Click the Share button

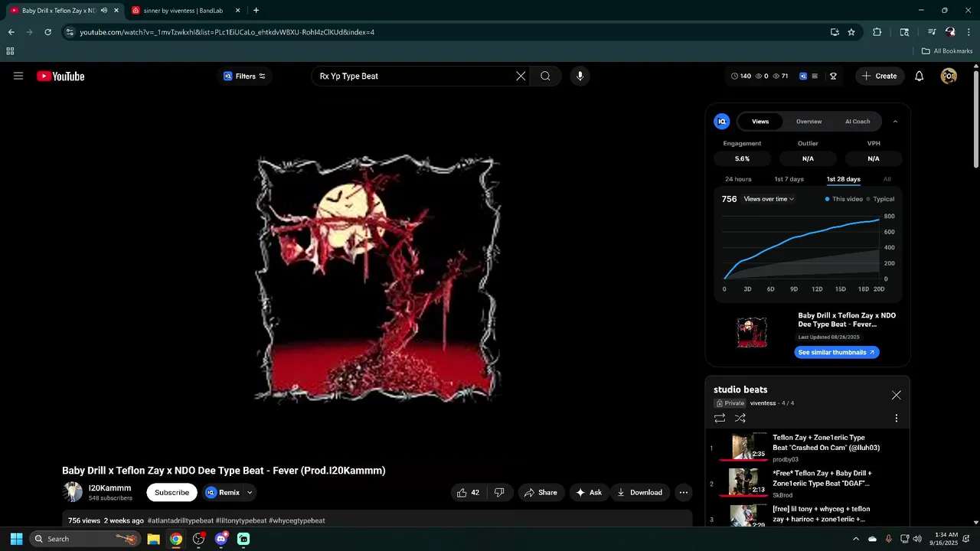[x=541, y=492]
